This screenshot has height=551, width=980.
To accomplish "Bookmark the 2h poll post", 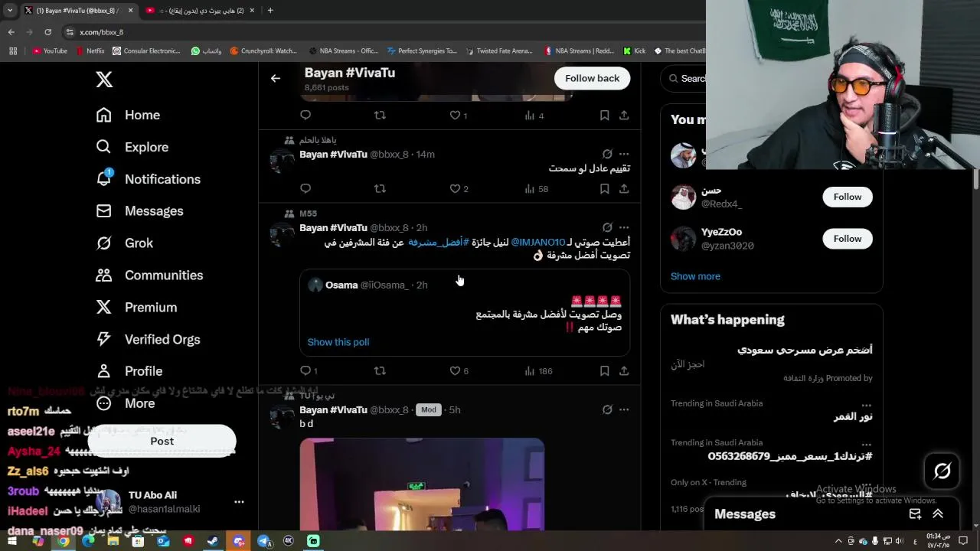I will pyautogui.click(x=605, y=371).
